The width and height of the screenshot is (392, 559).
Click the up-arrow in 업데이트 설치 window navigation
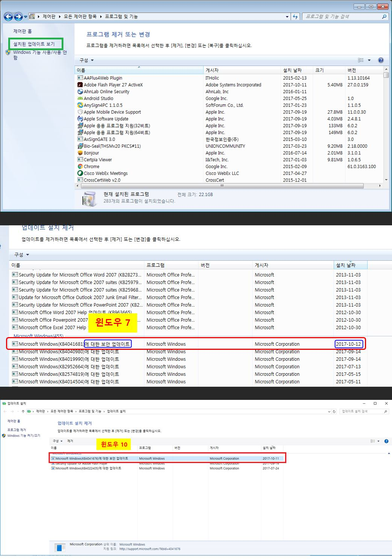pos(23,412)
